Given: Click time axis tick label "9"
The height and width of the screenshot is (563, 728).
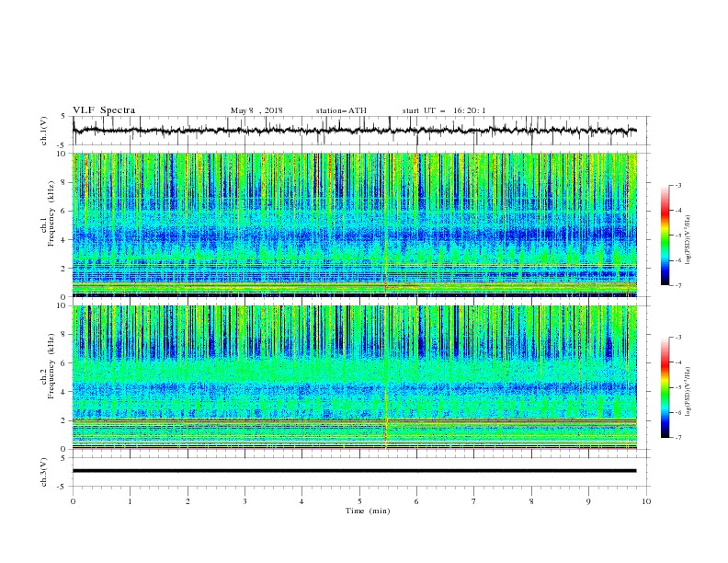Looking at the screenshot, I should [x=588, y=501].
